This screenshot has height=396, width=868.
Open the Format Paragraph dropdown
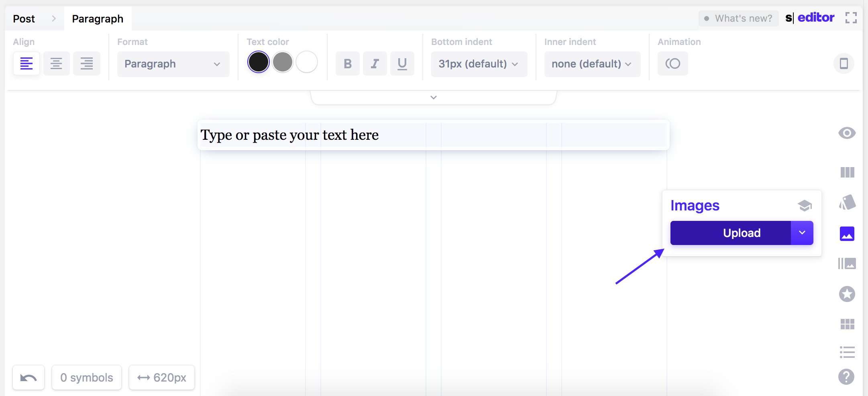click(x=173, y=64)
